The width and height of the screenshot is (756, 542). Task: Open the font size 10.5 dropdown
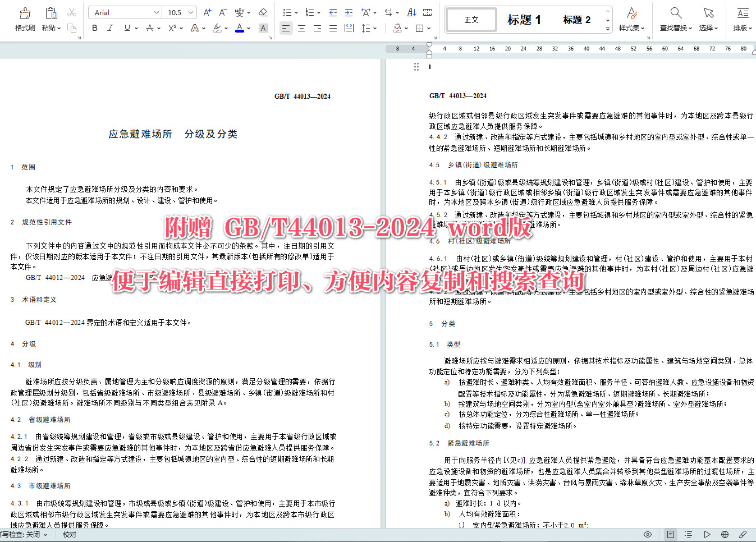(x=189, y=12)
